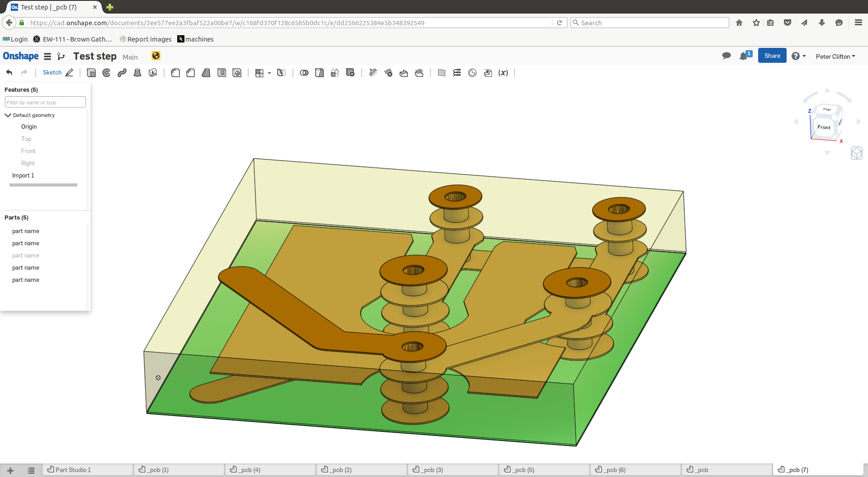
Task: Open the comments speech bubble
Action: tap(726, 56)
